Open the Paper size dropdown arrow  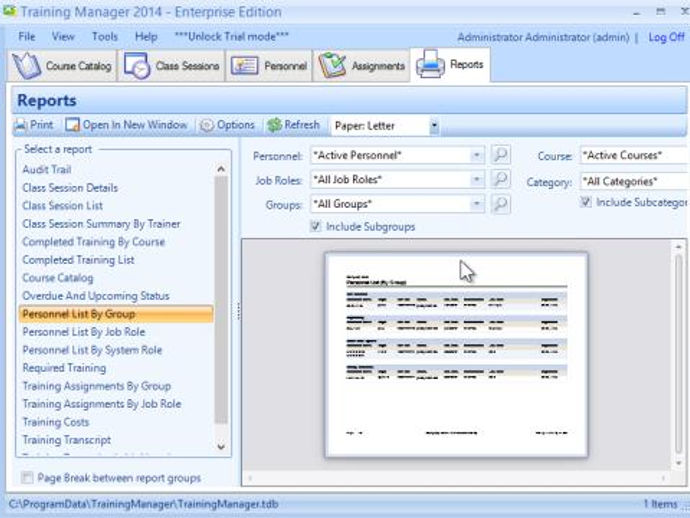coord(434,126)
